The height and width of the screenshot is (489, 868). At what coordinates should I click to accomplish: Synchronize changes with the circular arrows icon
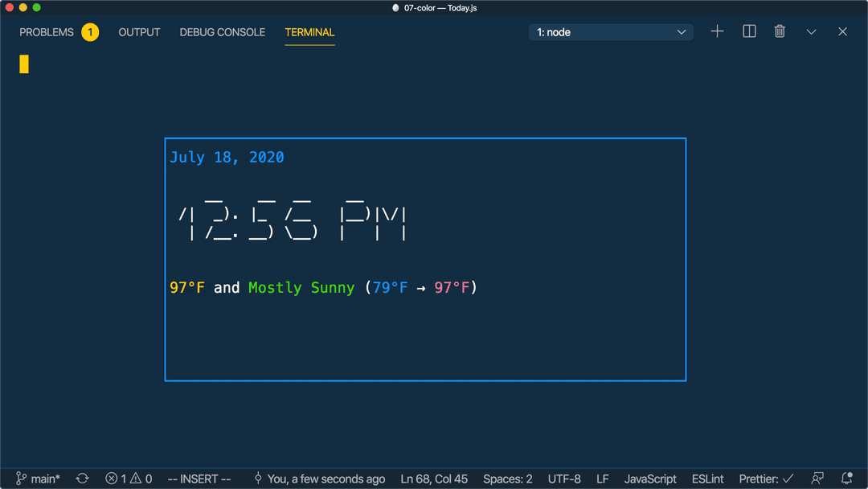(82, 478)
